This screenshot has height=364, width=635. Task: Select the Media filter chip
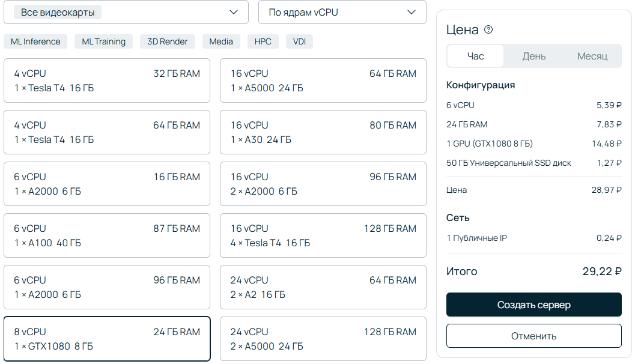221,41
